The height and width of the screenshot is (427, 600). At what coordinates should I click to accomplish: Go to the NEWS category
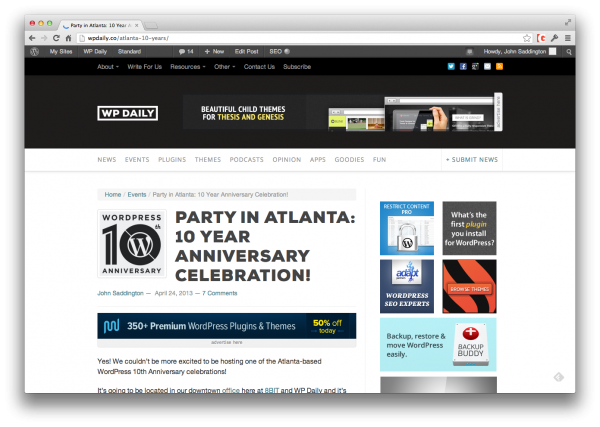click(107, 160)
